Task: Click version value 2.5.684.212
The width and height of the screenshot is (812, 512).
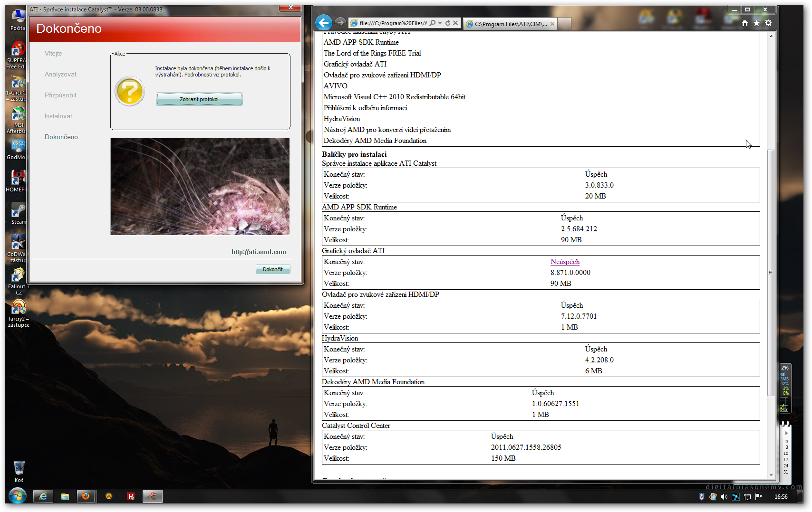Action: [579, 229]
